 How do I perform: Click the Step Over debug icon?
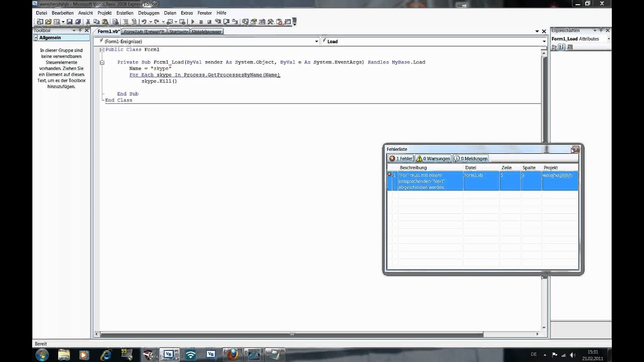pyautogui.click(x=226, y=22)
